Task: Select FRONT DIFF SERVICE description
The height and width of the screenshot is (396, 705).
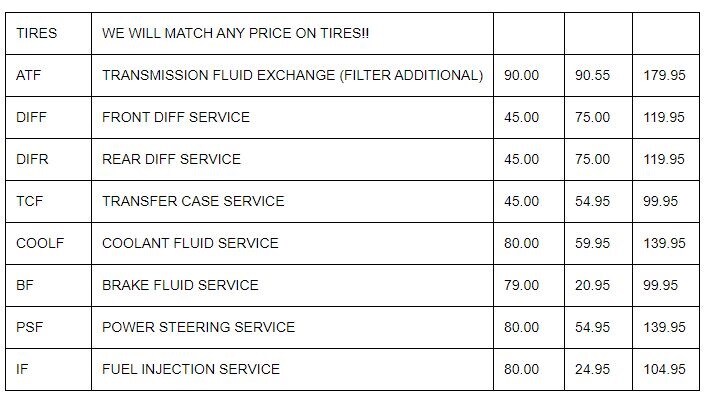Action: 292,117
